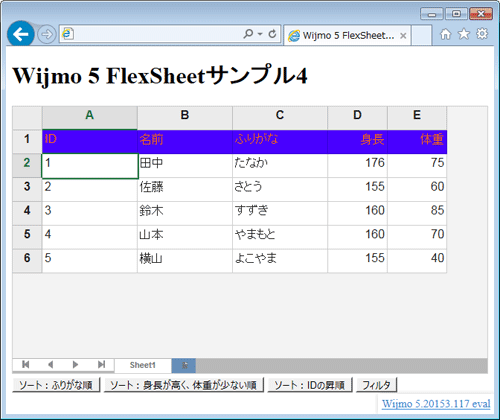Open the address bar dropdown arrow
This screenshot has height=420, width=500.
point(260,34)
